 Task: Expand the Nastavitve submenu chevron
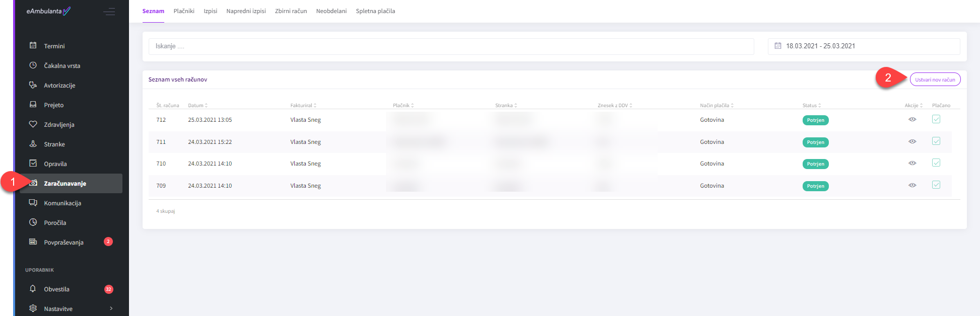coord(111,308)
